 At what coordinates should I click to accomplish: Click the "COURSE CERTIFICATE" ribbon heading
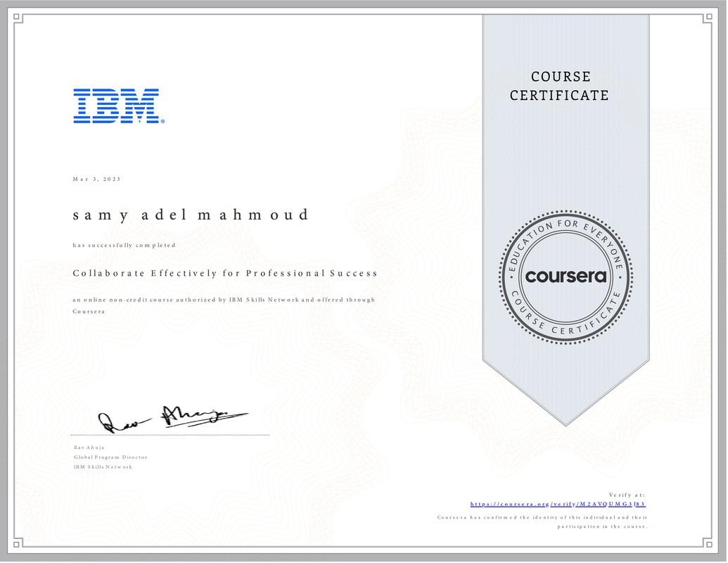559,86
